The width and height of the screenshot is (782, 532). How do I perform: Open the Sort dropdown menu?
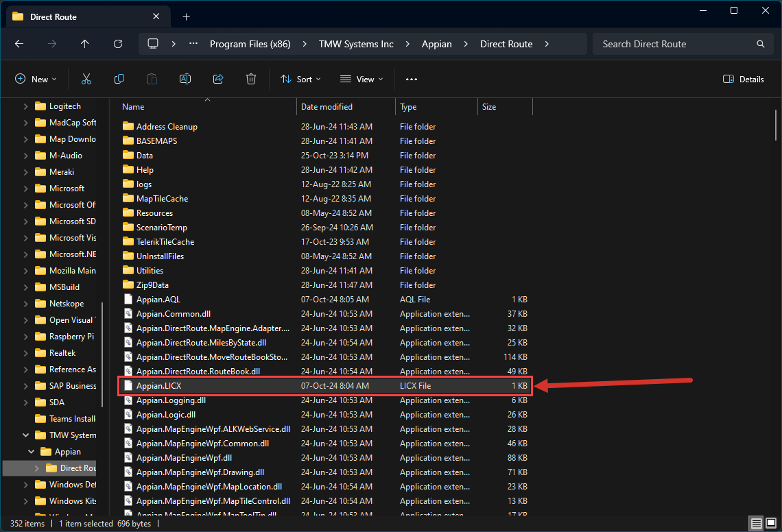click(x=300, y=80)
